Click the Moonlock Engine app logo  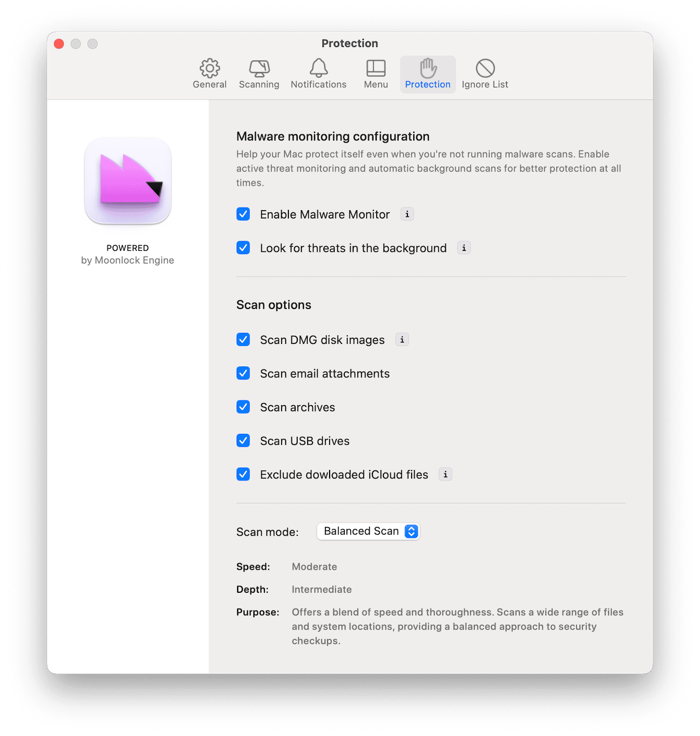tap(127, 181)
